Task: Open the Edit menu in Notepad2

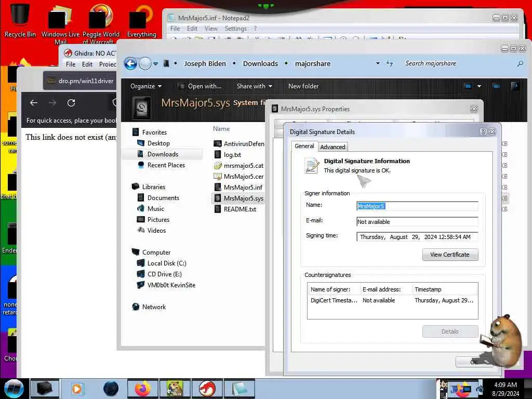Action: click(x=192, y=29)
